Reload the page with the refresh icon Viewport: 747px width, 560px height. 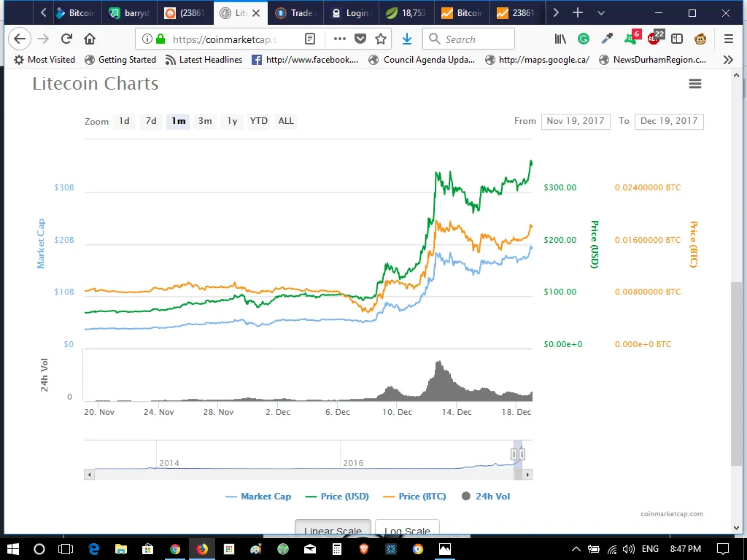tap(66, 39)
